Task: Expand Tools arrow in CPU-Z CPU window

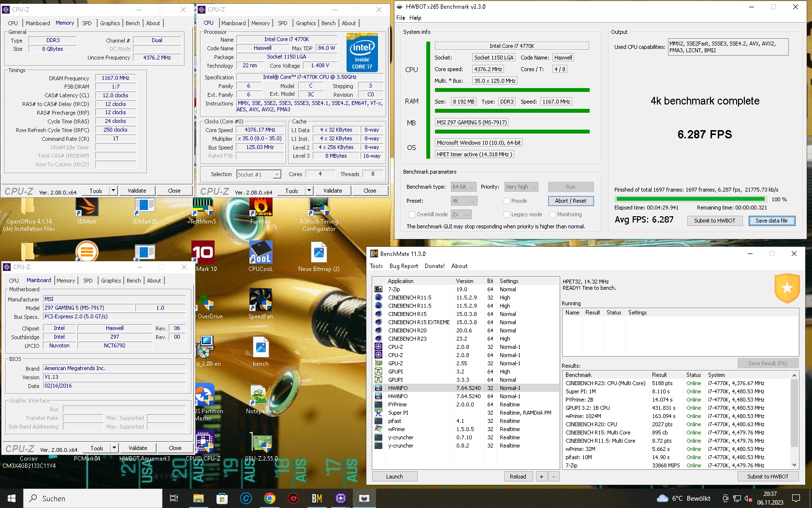Action: pyautogui.click(x=309, y=191)
